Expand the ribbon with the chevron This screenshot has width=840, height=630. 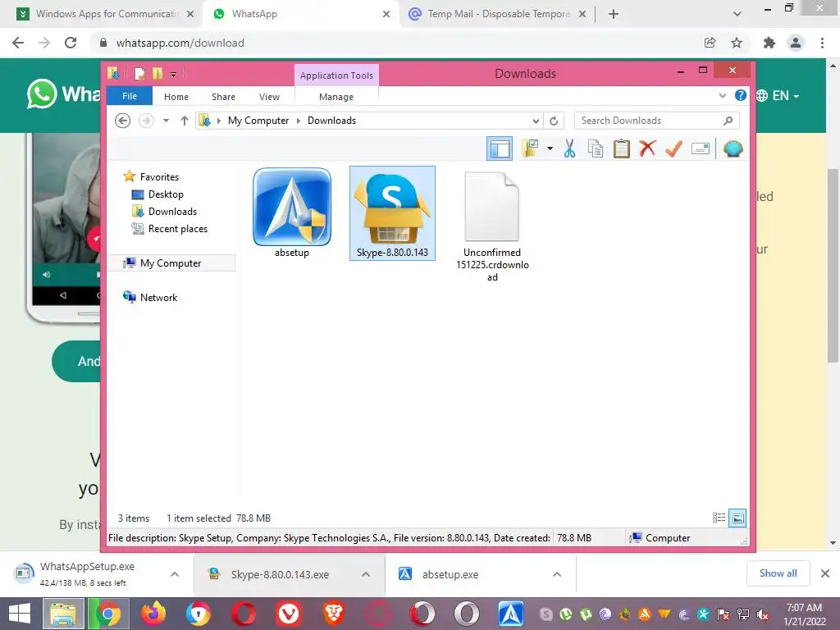[x=722, y=96]
